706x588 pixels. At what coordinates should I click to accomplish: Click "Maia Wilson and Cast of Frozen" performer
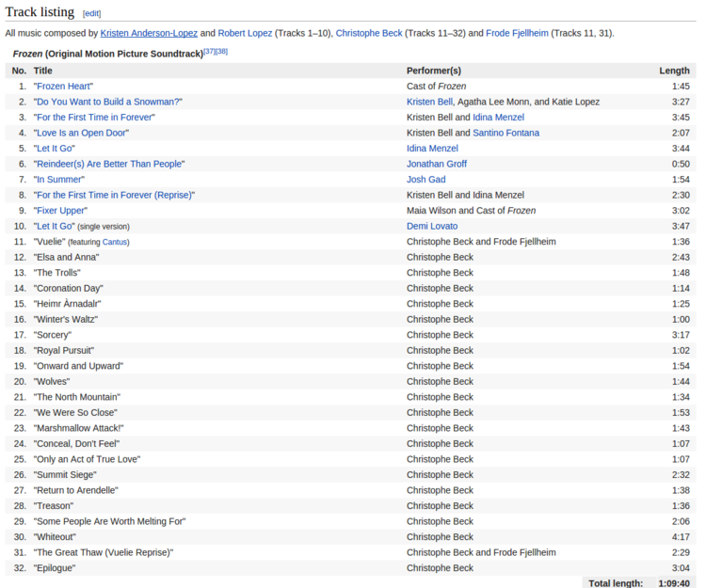[x=471, y=211]
